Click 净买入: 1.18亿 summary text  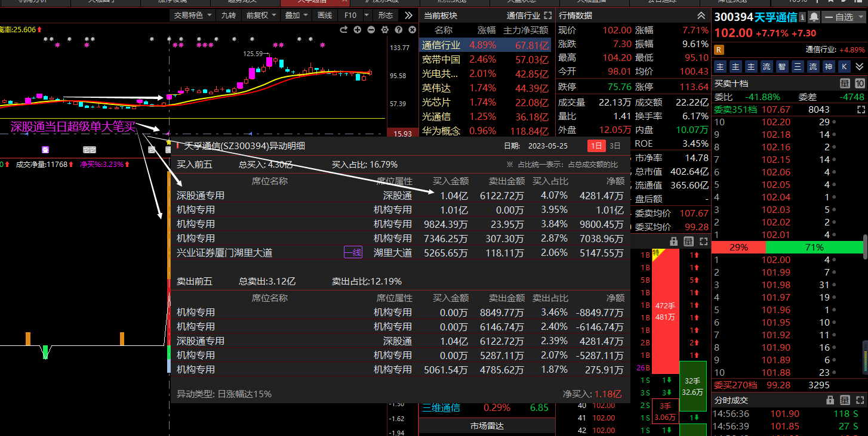click(x=592, y=394)
